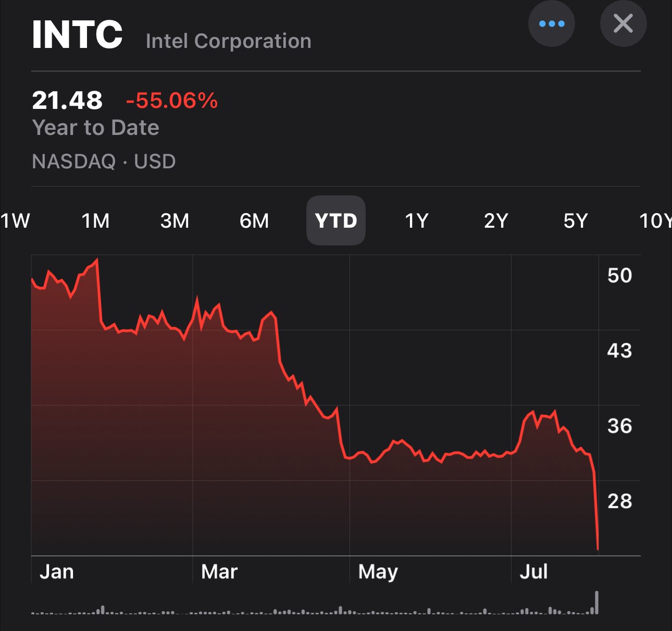Tap the May label on the date axis
672x631 pixels.
click(378, 572)
